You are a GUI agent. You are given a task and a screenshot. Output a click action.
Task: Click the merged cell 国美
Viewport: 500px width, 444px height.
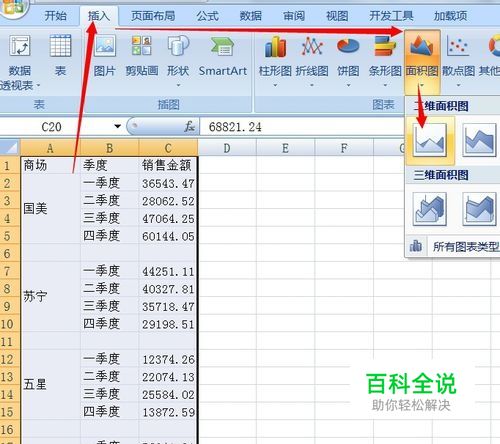click(x=50, y=209)
